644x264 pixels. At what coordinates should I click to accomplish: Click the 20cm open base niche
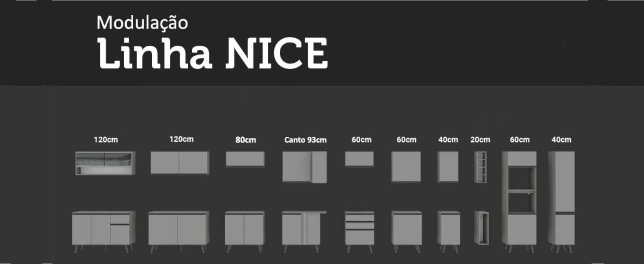pyautogui.click(x=482, y=227)
